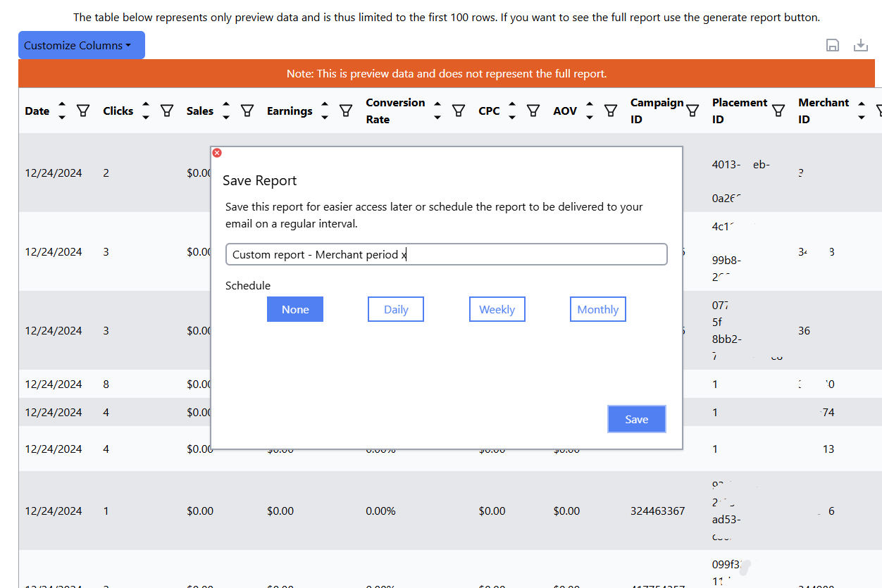Open the Earnings column filter funnel
This screenshot has width=882, height=588.
(x=346, y=111)
